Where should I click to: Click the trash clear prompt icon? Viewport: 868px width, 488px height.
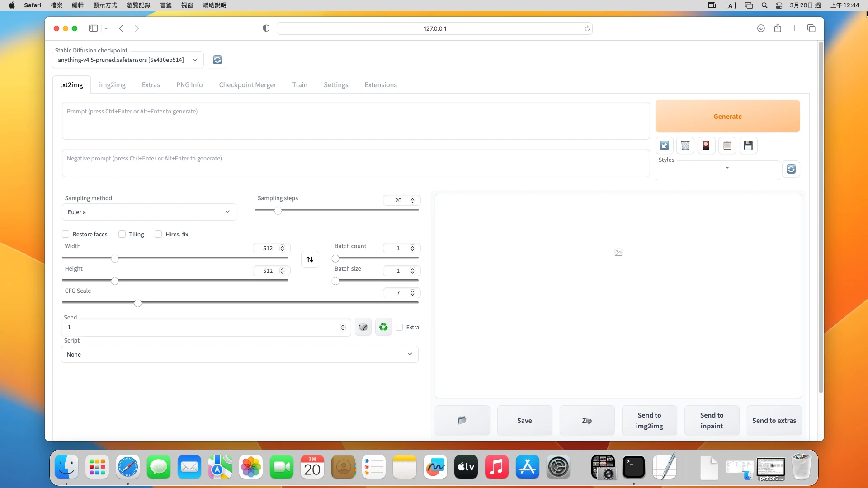[x=685, y=145]
